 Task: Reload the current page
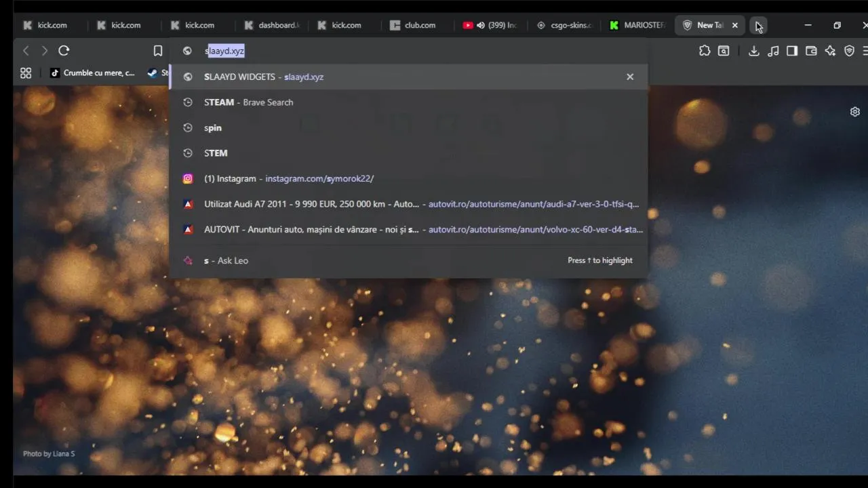pos(64,51)
